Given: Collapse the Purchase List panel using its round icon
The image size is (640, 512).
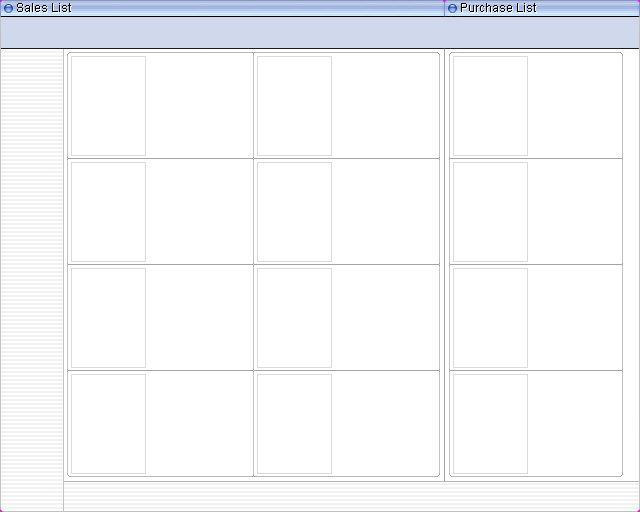Looking at the screenshot, I should pos(452,8).
